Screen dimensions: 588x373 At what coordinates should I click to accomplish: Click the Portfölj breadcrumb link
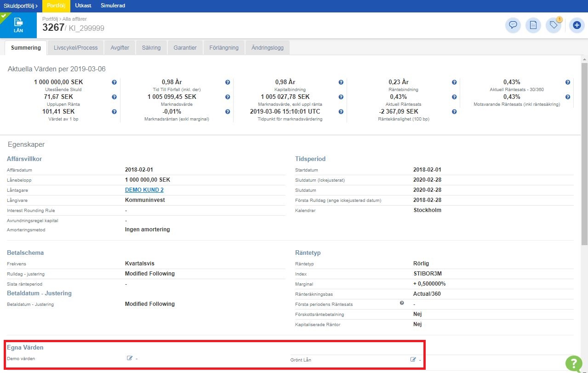tap(51, 19)
